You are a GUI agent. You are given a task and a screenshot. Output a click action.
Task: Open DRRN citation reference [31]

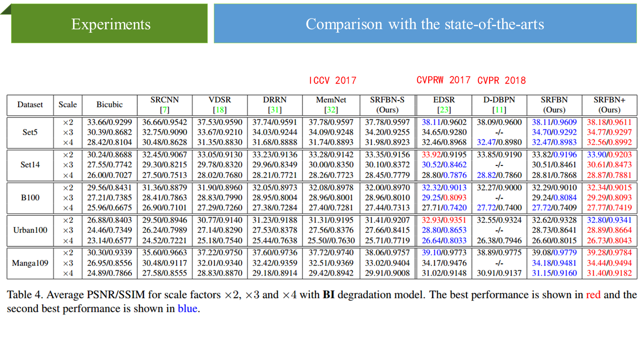pyautogui.click(x=275, y=110)
